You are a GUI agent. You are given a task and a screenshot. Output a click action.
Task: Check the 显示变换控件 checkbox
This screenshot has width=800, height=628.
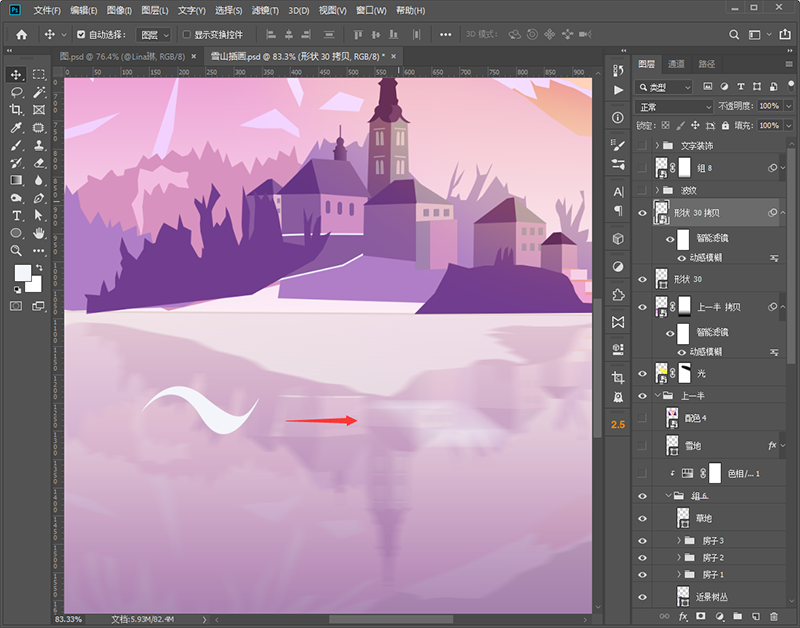point(186,34)
